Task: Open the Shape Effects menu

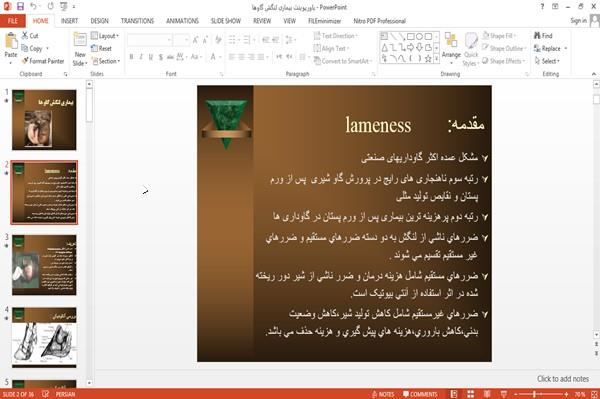Action: [x=503, y=61]
